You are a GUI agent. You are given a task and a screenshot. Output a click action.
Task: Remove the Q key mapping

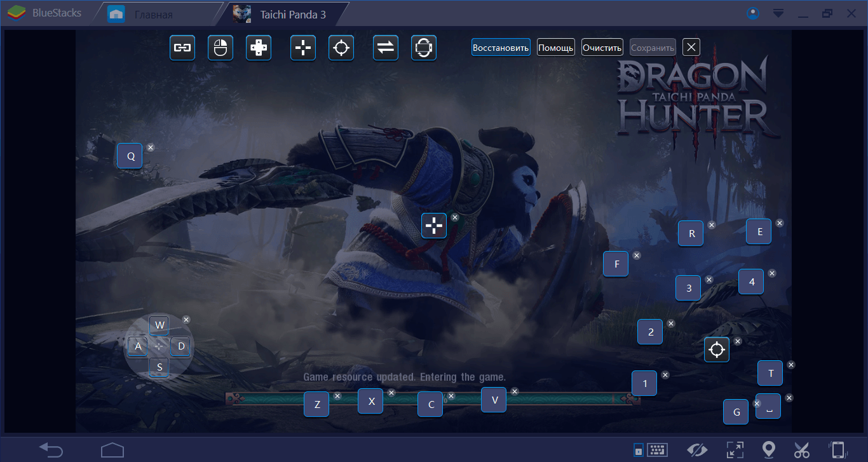[151, 147]
